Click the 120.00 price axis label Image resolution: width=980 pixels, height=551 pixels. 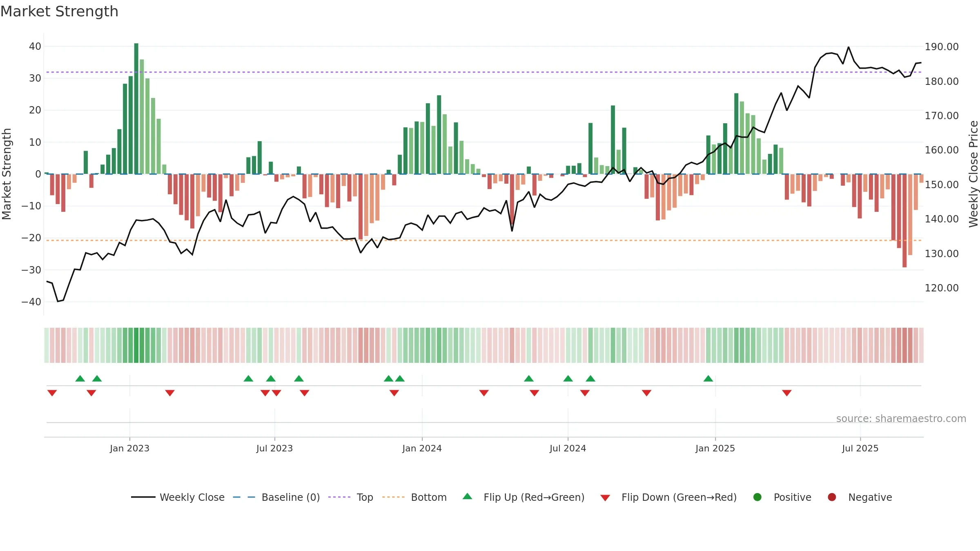click(x=942, y=288)
